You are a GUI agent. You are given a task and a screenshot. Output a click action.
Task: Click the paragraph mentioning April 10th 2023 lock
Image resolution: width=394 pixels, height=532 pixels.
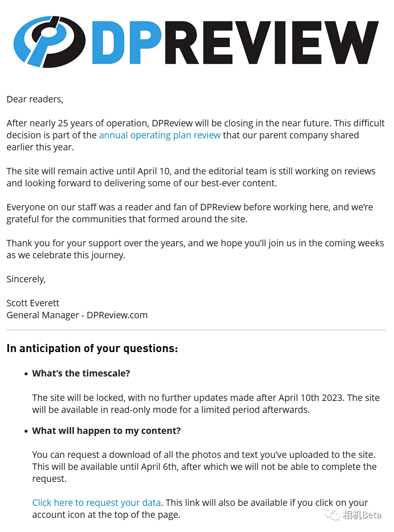coord(206,403)
